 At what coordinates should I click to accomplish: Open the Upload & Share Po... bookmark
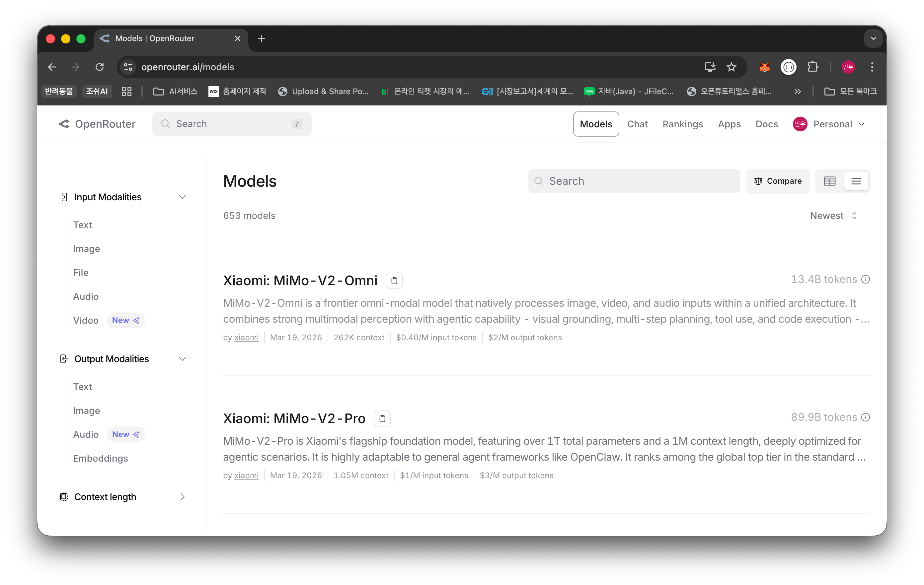[x=324, y=91]
